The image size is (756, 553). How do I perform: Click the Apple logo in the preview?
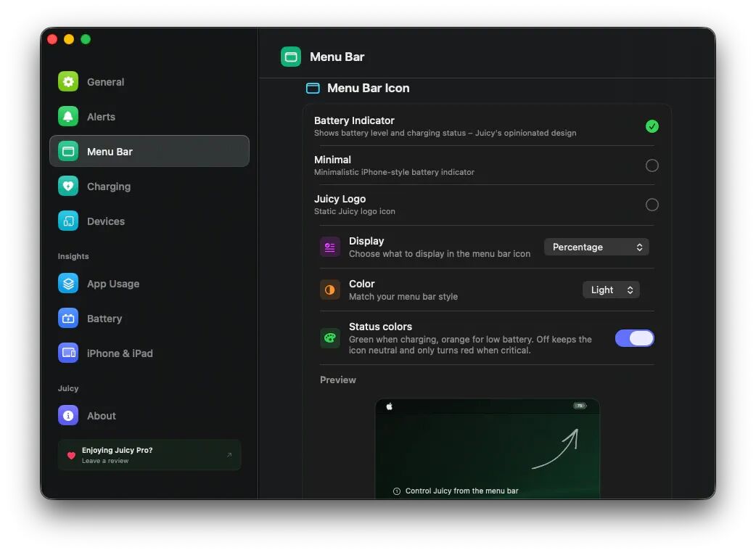pos(390,406)
